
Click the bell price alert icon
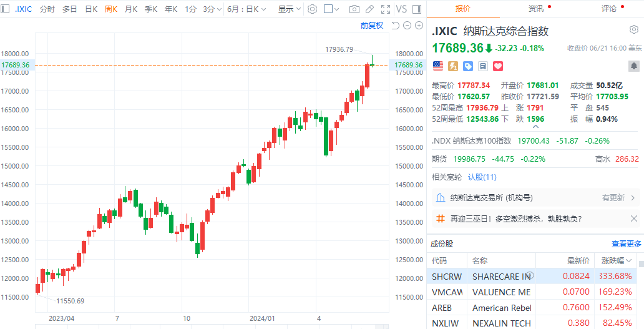tap(634, 66)
